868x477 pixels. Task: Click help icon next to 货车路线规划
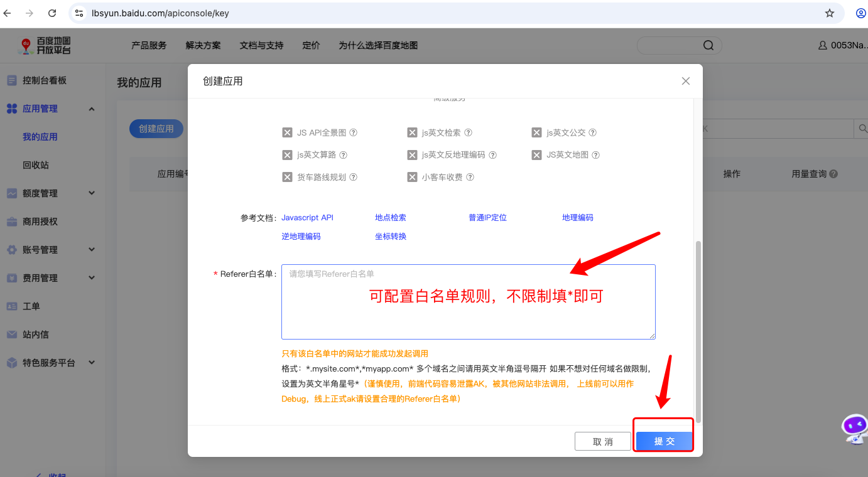(x=353, y=177)
